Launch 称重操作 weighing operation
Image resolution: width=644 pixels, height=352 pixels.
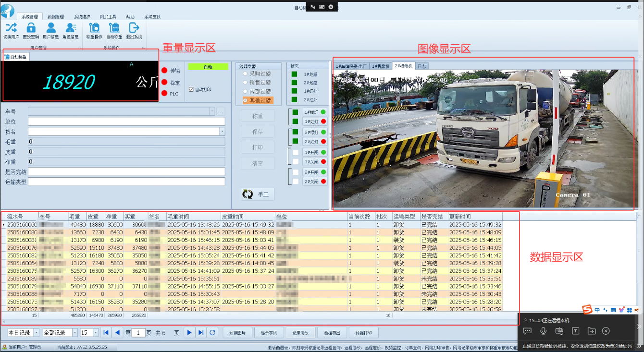pos(94,30)
